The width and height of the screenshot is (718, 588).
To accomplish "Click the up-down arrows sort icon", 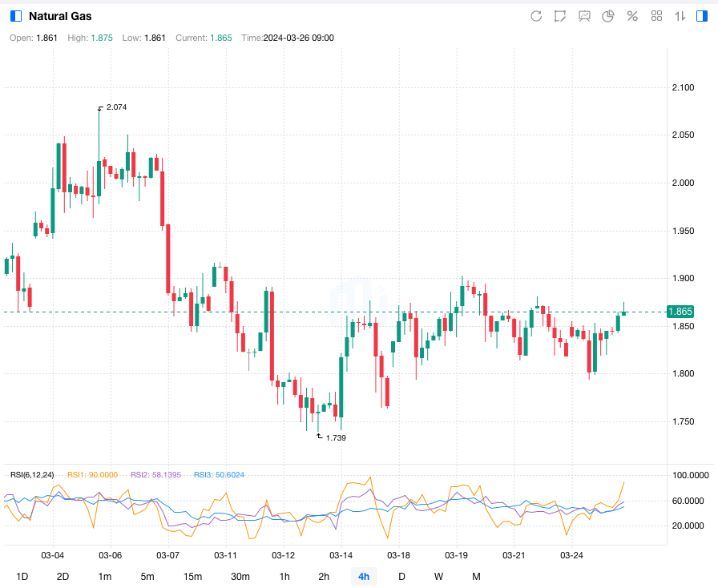I will coord(680,16).
